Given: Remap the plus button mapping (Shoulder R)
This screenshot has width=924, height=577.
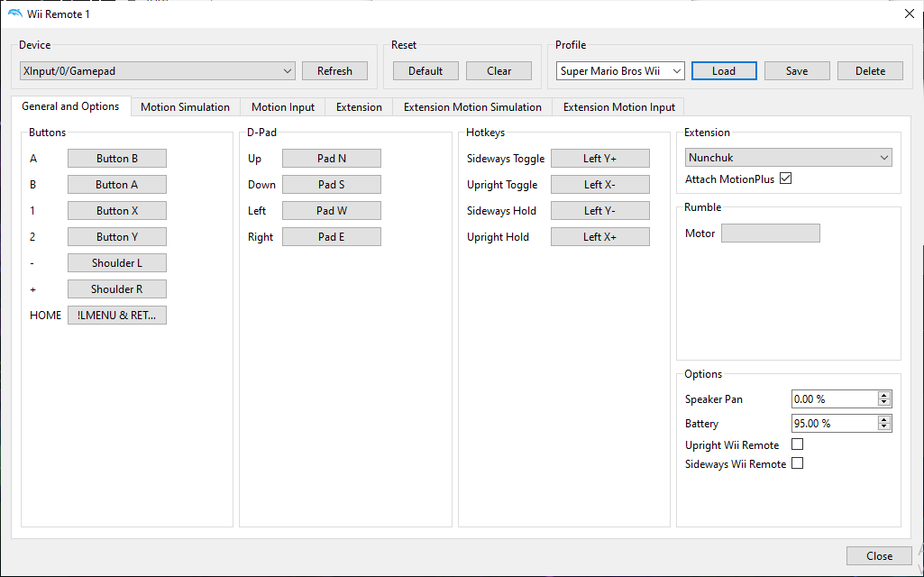Looking at the screenshot, I should pyautogui.click(x=116, y=288).
